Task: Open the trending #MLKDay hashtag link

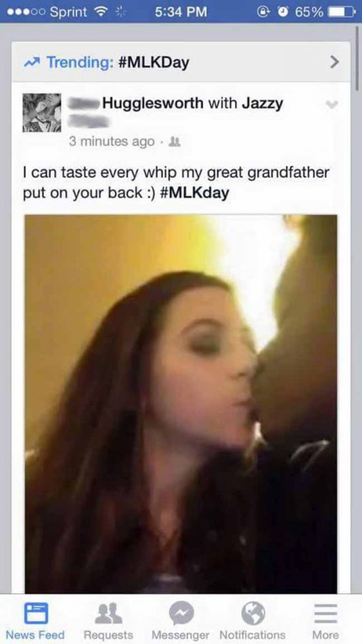Action: [x=153, y=63]
